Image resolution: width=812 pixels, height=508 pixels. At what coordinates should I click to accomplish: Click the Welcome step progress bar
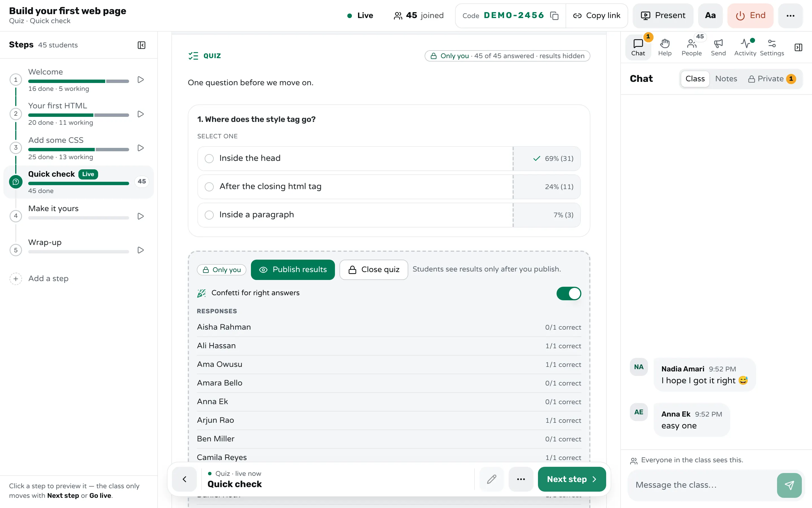tap(78, 81)
